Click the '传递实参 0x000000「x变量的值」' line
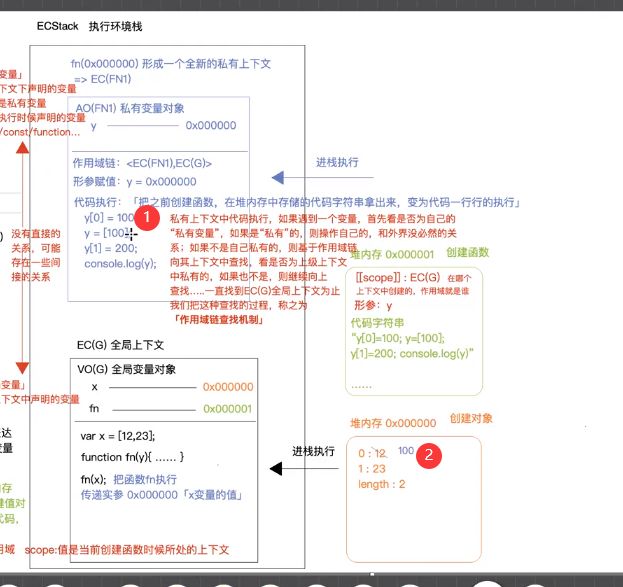 162,495
